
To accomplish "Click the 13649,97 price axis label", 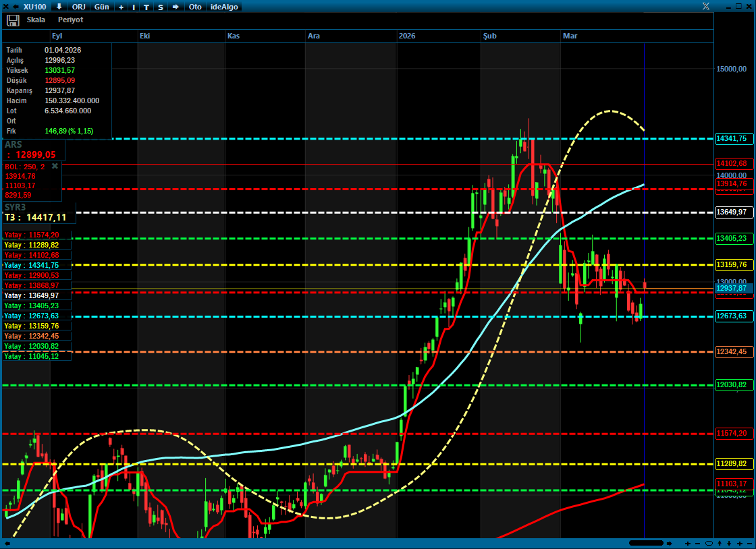I will tap(734, 212).
